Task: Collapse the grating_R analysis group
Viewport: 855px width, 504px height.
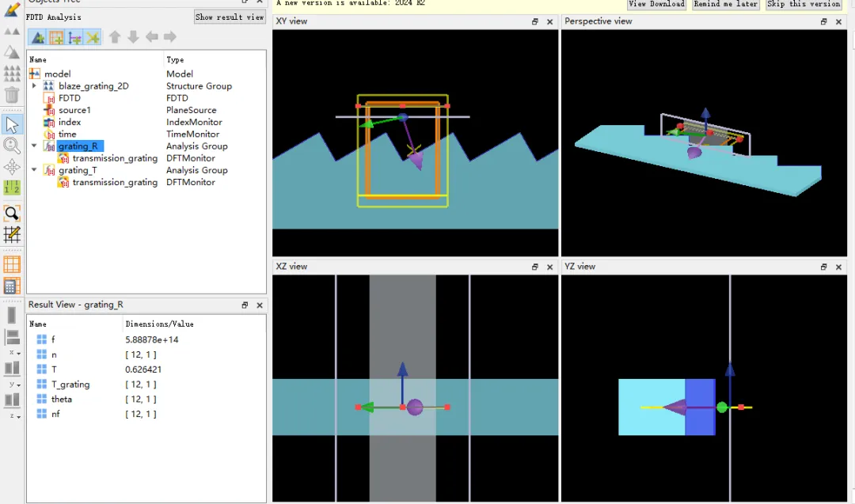Action: point(34,146)
